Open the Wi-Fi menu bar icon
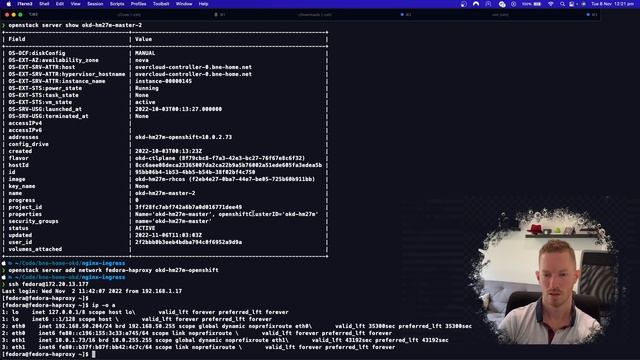 click(551, 4)
